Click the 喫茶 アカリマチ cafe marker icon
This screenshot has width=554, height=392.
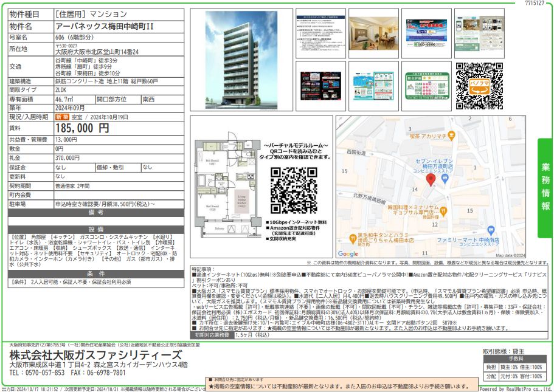tap(451, 136)
